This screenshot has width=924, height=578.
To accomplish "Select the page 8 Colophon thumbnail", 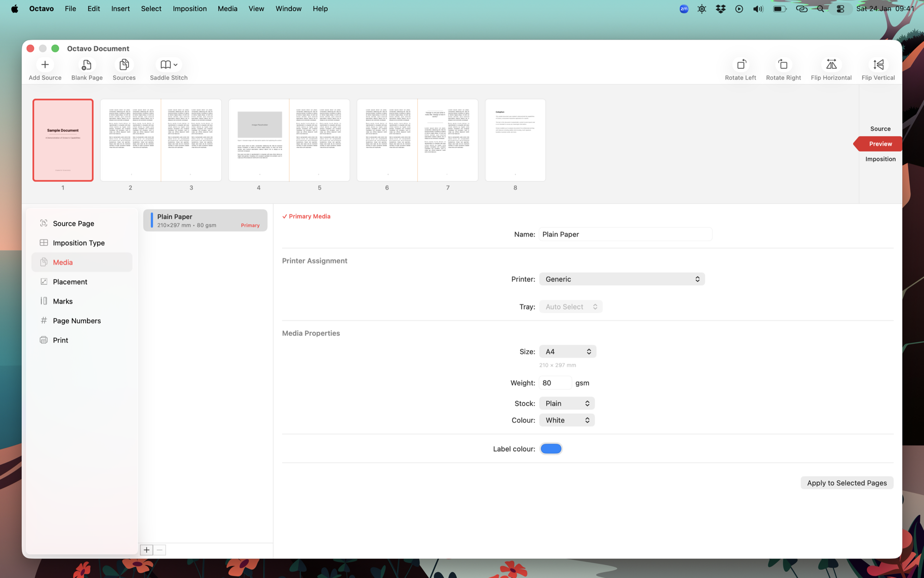I will coord(515,140).
